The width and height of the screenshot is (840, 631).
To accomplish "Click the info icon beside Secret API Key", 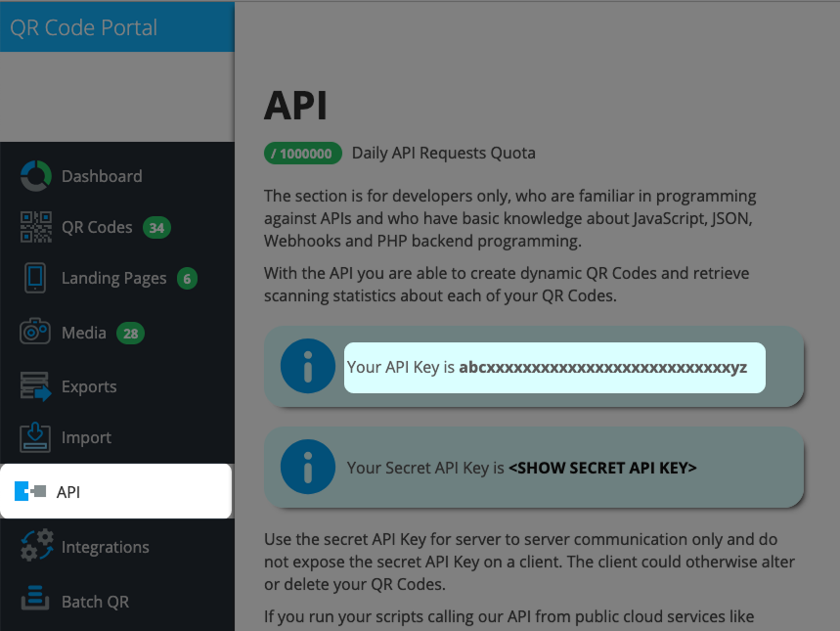I will point(307,467).
